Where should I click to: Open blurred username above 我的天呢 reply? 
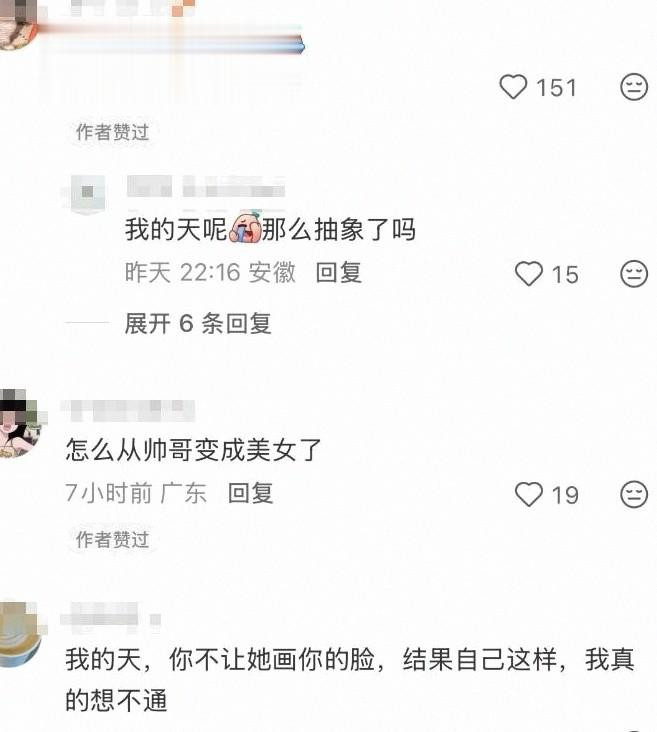(205, 186)
